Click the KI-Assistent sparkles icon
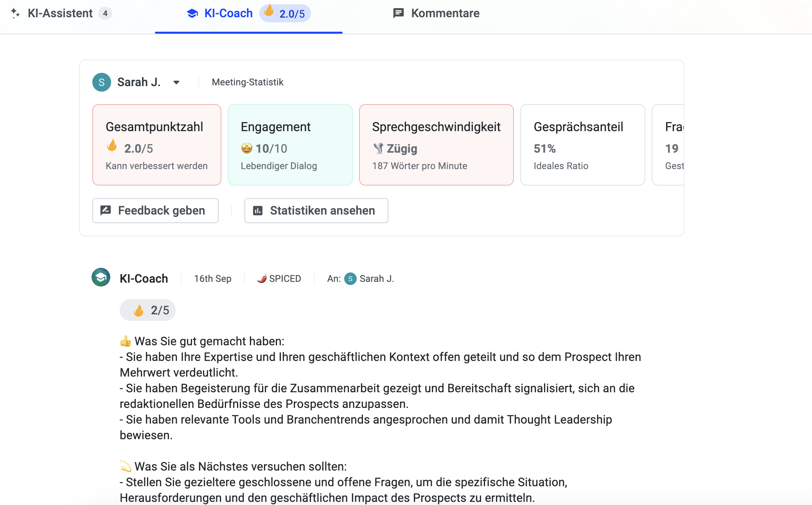 pyautogui.click(x=16, y=13)
